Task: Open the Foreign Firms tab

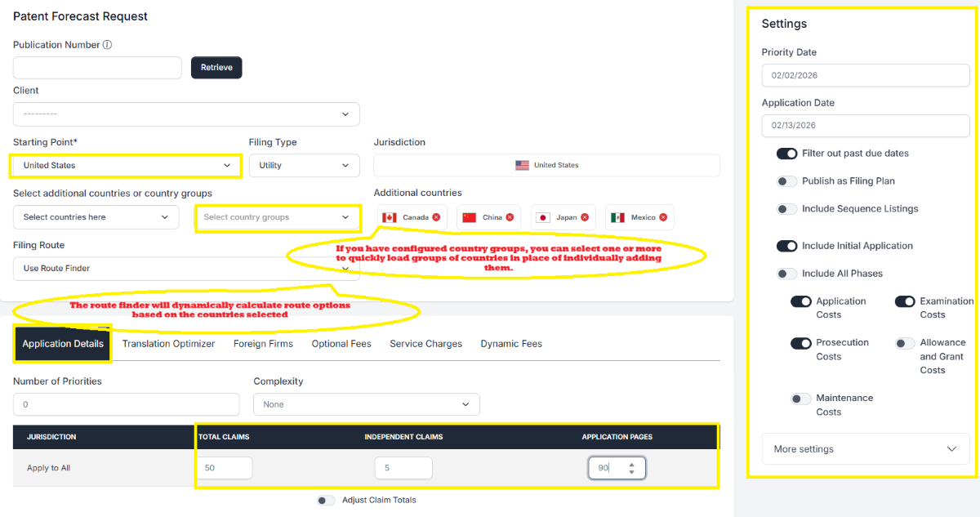Action: point(263,344)
